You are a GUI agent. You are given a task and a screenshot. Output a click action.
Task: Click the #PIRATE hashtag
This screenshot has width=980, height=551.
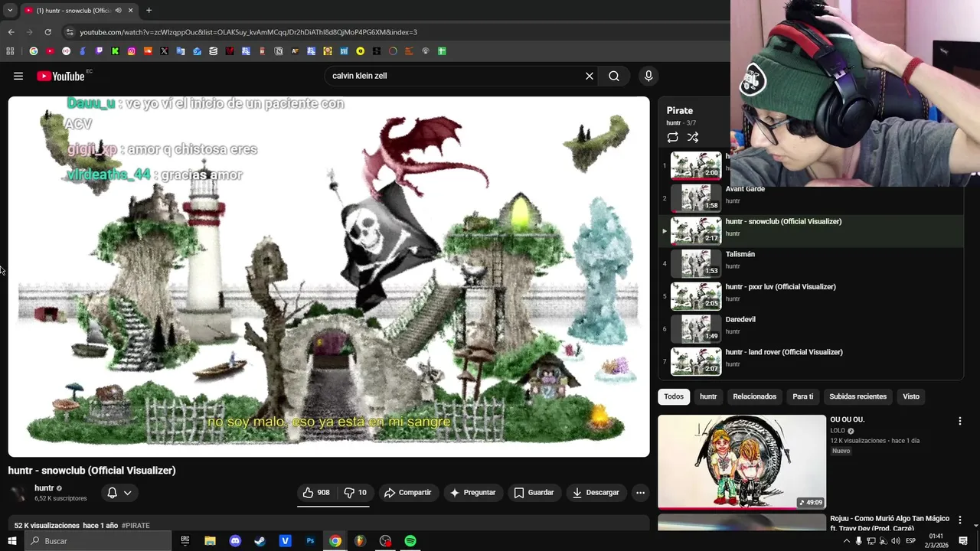[136, 526]
